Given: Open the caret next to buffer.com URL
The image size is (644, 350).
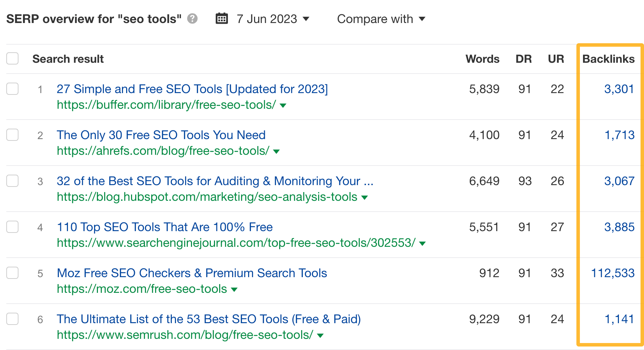Looking at the screenshot, I should pos(283,105).
